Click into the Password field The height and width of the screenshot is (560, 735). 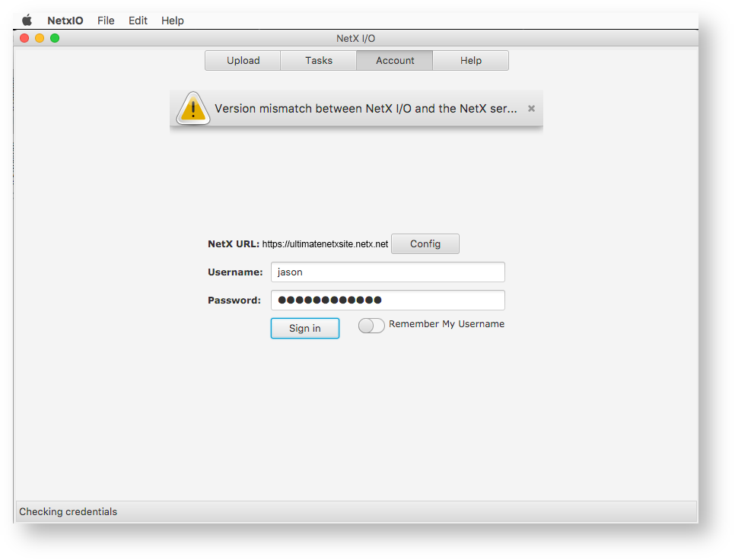(387, 301)
